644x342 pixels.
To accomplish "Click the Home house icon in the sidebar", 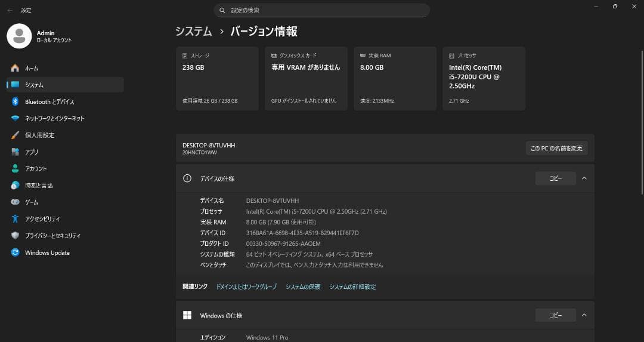I will point(15,68).
